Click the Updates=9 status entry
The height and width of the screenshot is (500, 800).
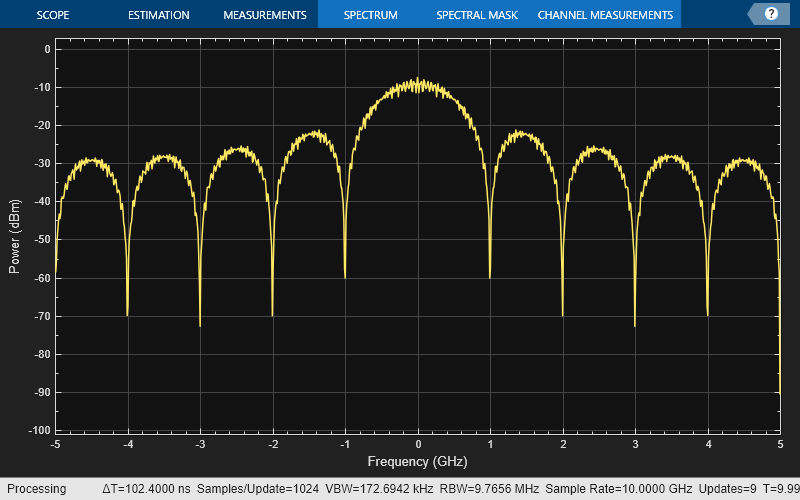(728, 489)
